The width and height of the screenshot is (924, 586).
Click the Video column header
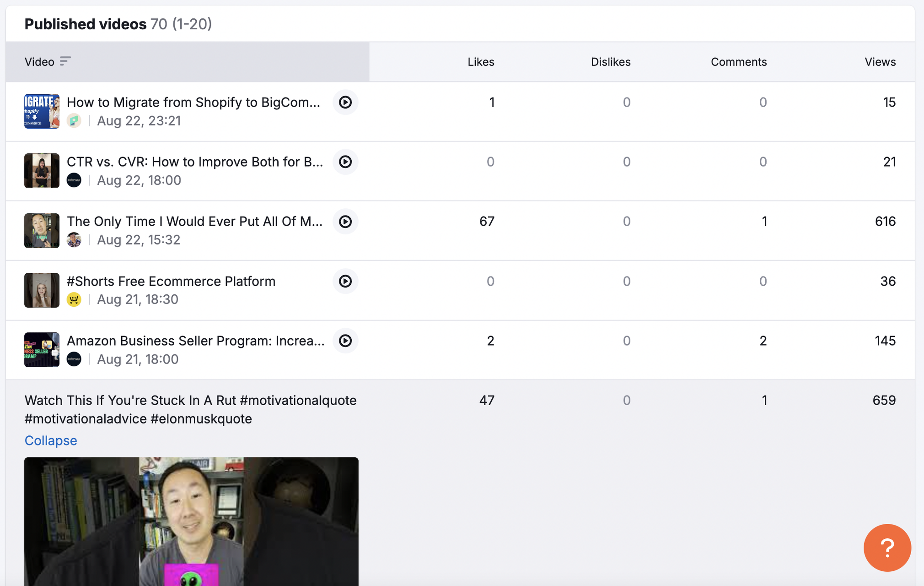click(x=39, y=62)
